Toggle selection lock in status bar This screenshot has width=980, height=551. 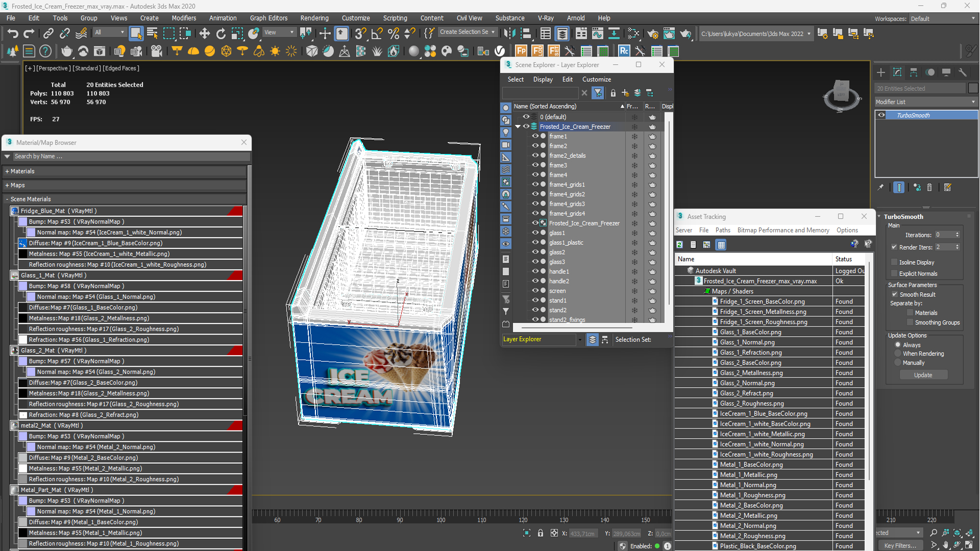[540, 533]
